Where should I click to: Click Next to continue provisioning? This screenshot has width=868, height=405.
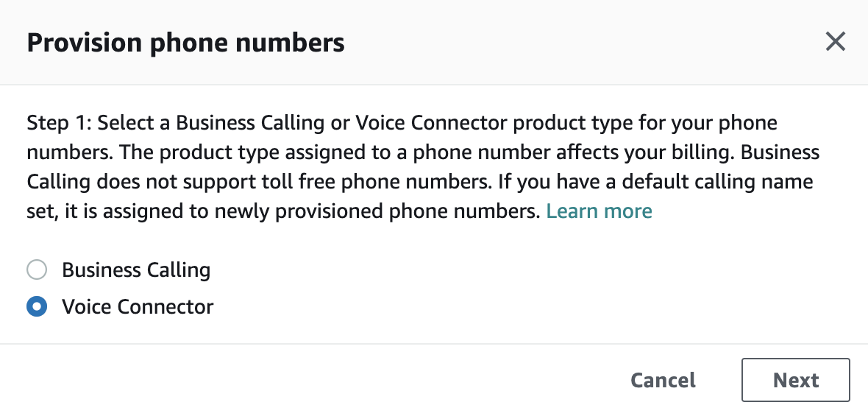795,380
